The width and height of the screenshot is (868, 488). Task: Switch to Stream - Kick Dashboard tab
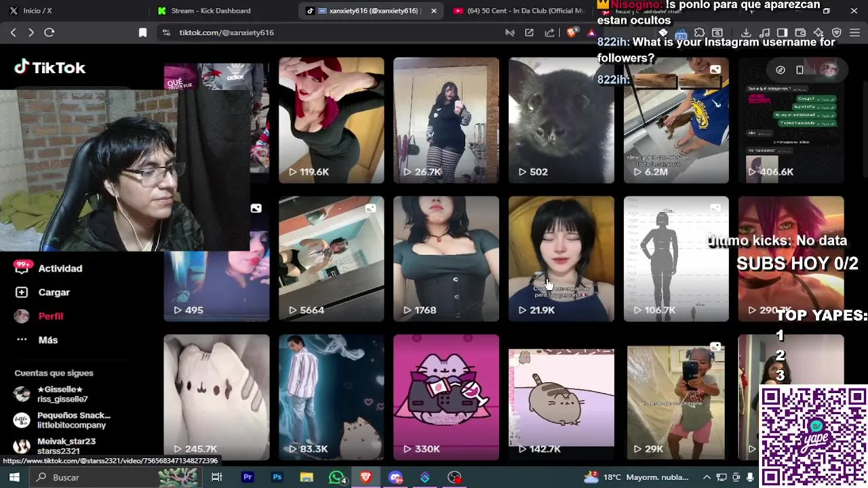point(210,11)
